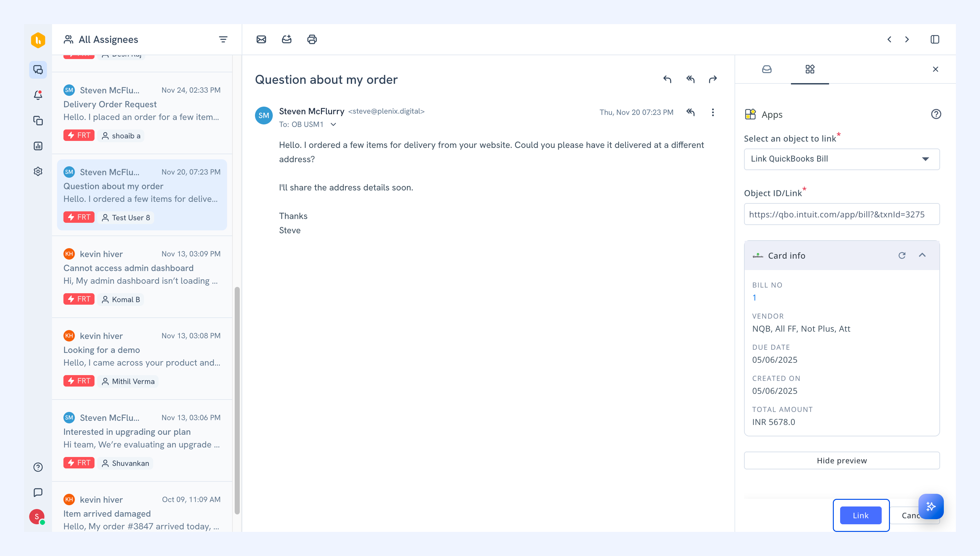Click the mark as unread envelope icon
The width and height of the screenshot is (980, 556).
pos(261,39)
